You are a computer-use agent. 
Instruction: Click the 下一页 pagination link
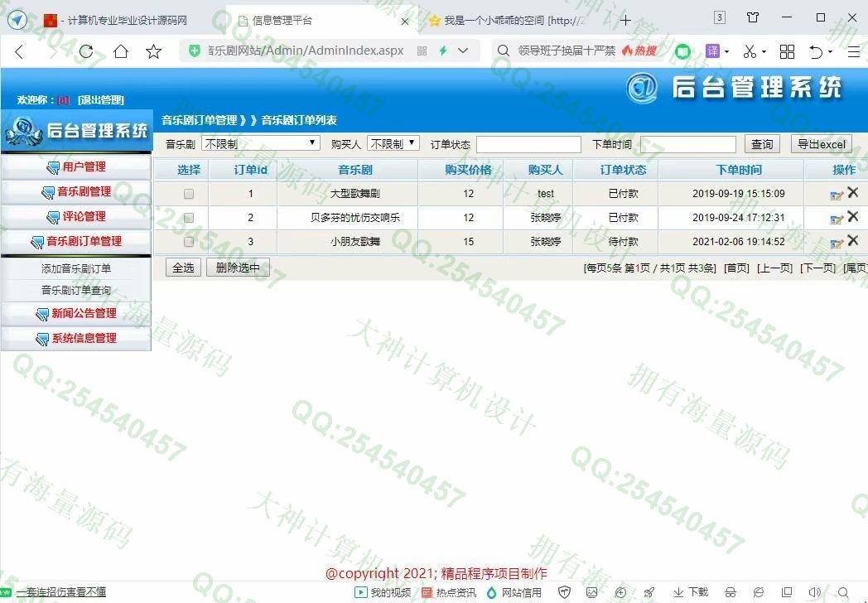pyautogui.click(x=817, y=268)
